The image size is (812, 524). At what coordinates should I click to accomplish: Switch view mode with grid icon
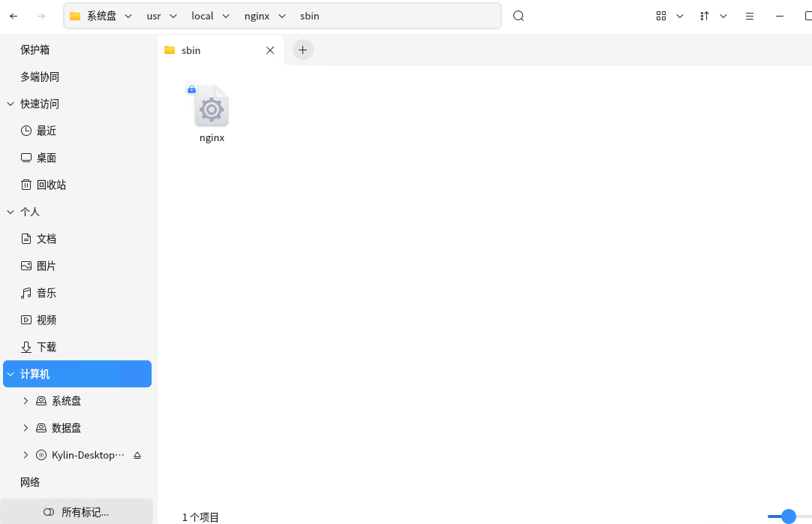[661, 16]
